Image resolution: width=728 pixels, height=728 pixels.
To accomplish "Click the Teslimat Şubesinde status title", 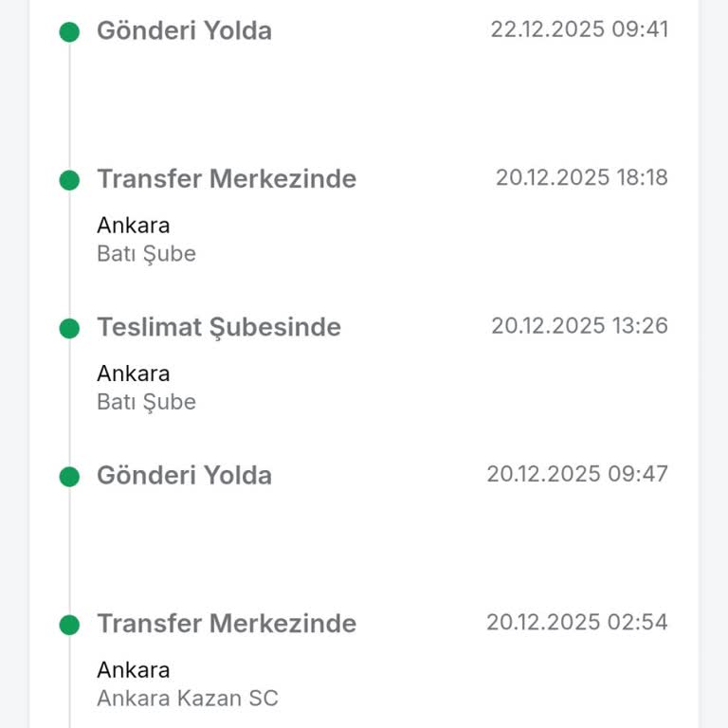I will click(x=219, y=327).
